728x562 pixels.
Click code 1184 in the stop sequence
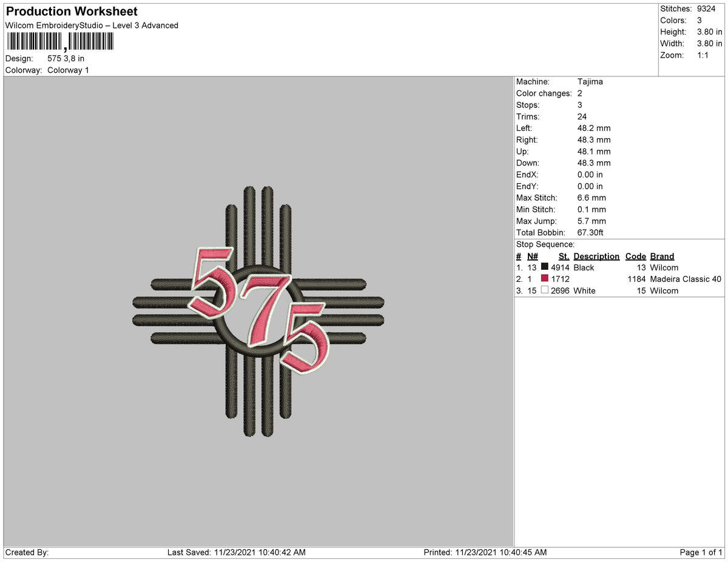pyautogui.click(x=637, y=279)
